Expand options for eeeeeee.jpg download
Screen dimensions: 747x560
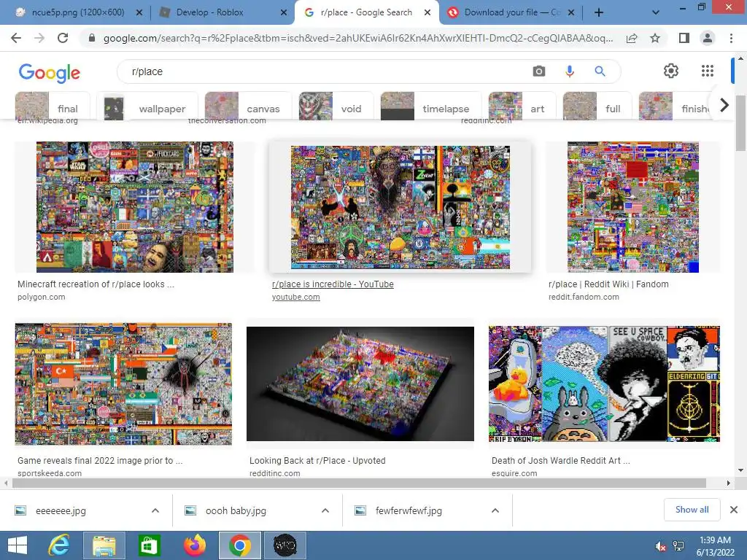155,510
